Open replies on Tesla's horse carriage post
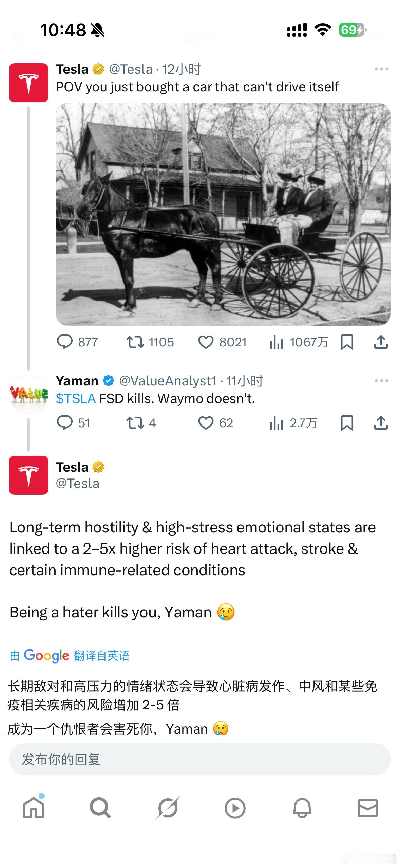Viewport: 400px width, 868px height. pos(77,342)
